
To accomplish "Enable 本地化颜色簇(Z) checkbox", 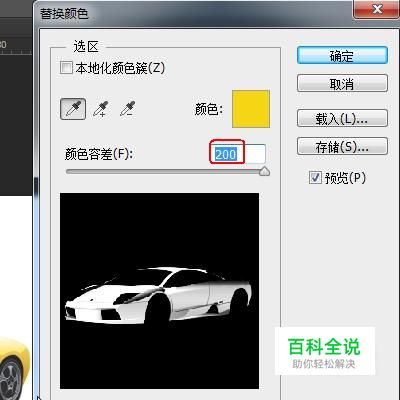I will [x=66, y=68].
